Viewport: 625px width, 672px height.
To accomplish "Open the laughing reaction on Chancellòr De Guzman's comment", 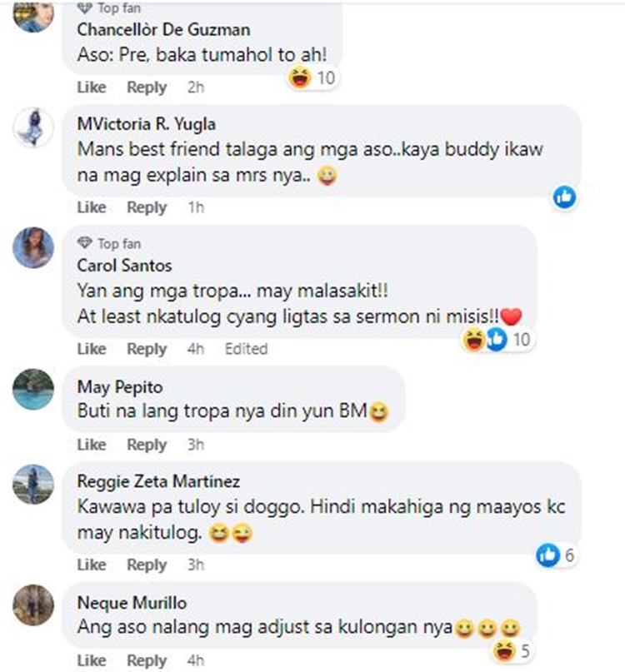I will [x=312, y=78].
